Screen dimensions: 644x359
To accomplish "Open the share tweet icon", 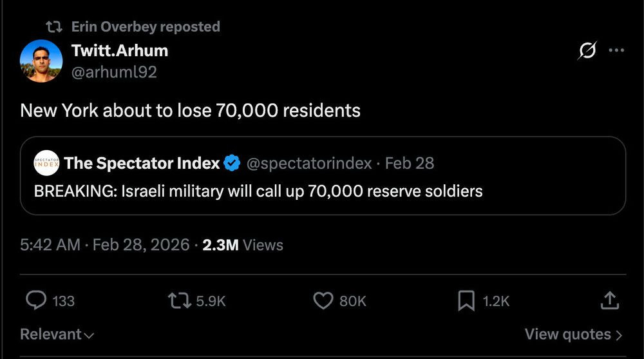I will (x=609, y=300).
